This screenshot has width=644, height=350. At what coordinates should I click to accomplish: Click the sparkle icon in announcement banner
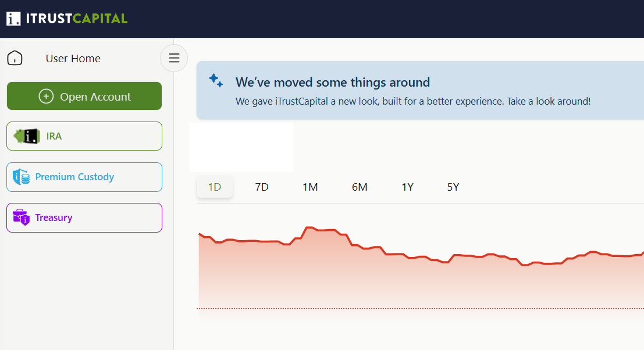(216, 80)
